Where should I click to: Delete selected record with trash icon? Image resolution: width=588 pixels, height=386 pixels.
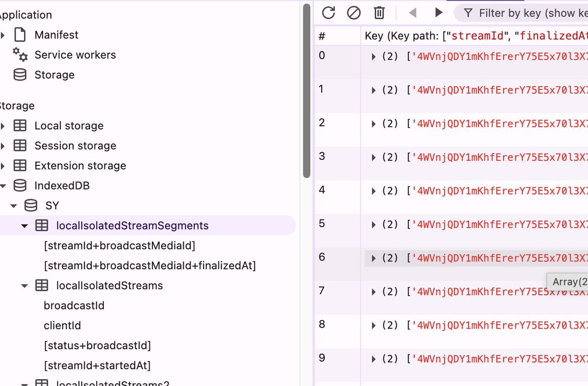tap(378, 13)
